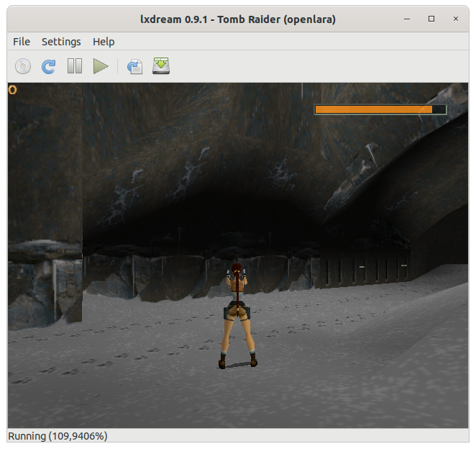Click the orange 0 counter in game view
Viewport: 476px width, 449px height.
[12, 90]
